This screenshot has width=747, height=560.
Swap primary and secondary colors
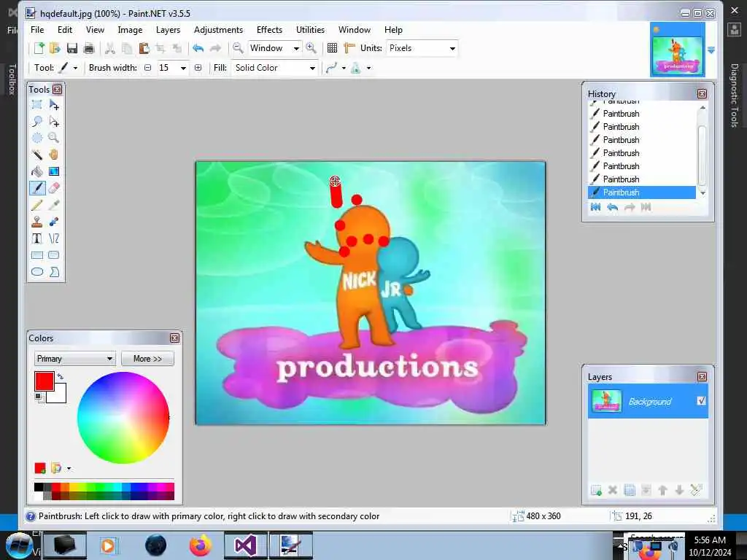tap(61, 376)
